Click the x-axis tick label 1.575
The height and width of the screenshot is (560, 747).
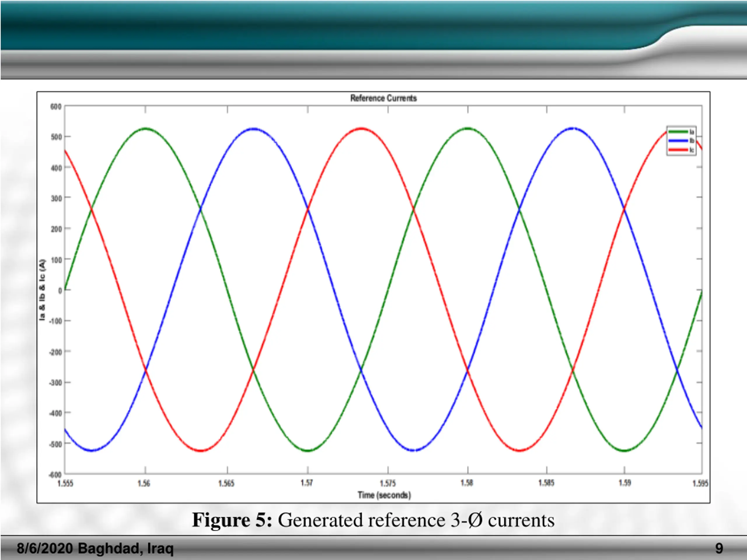click(x=388, y=483)
